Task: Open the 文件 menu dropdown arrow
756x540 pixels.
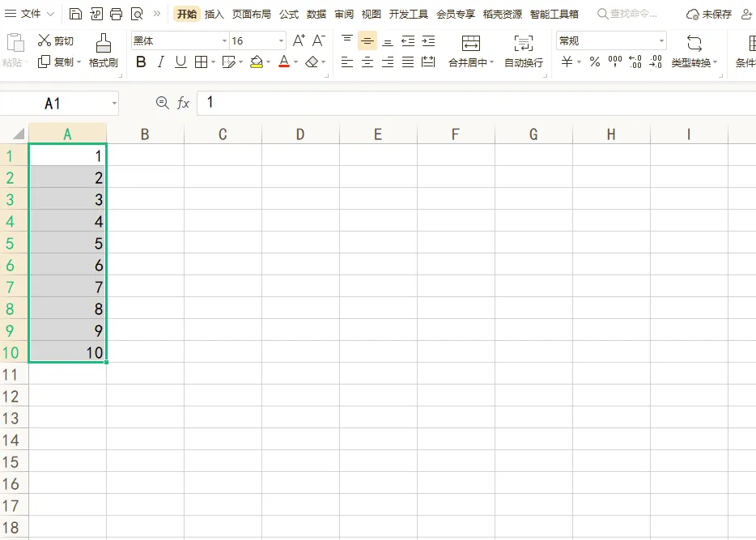Action: [x=51, y=14]
